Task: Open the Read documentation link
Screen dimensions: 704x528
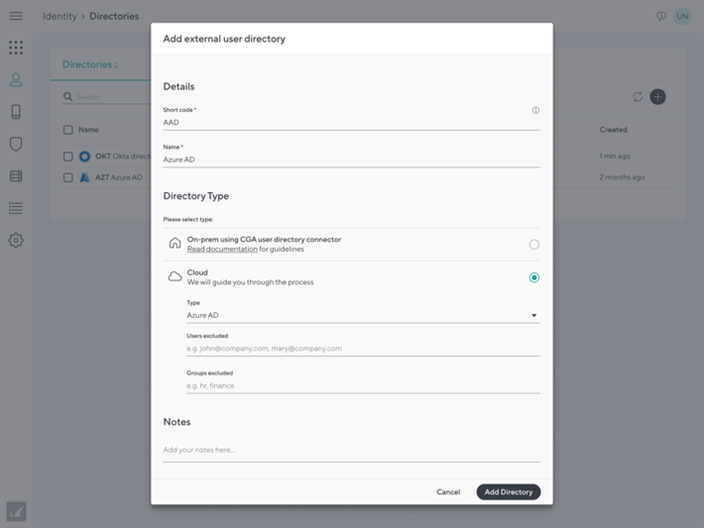Action: tap(222, 249)
